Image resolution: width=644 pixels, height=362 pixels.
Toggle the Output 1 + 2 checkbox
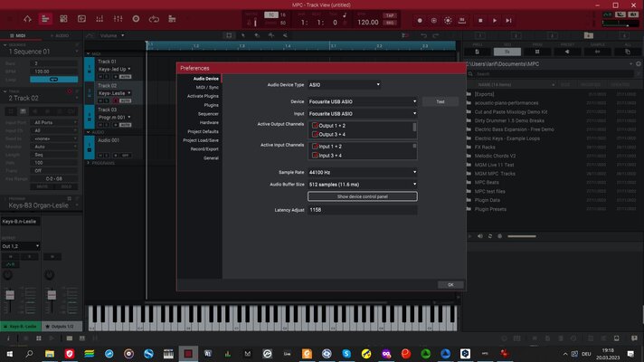(315, 126)
